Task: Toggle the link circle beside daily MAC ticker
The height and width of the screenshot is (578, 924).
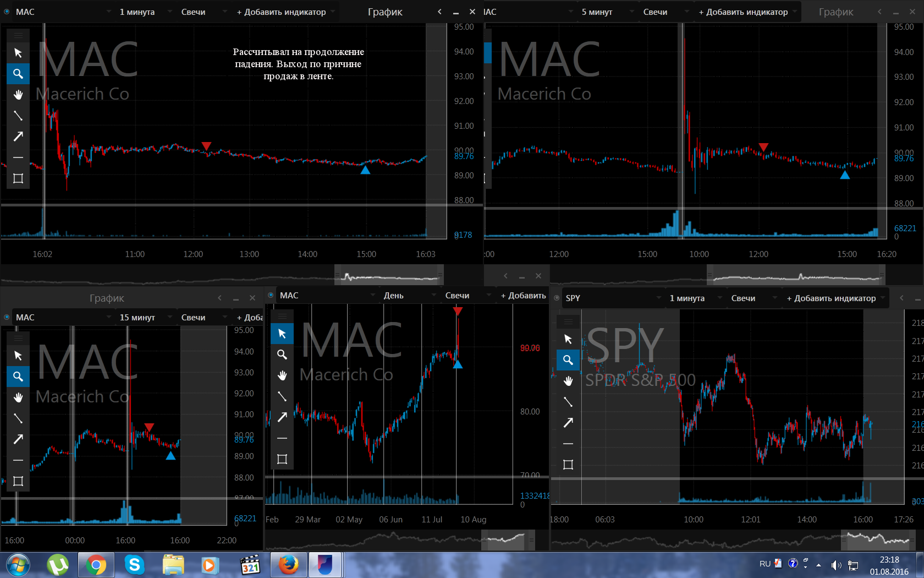Action: (271, 295)
